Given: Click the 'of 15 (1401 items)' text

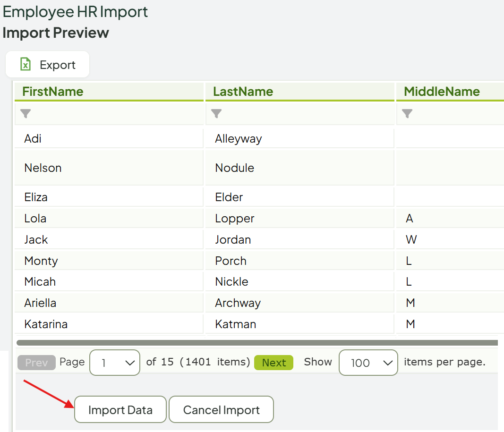Looking at the screenshot, I should click(x=198, y=362).
